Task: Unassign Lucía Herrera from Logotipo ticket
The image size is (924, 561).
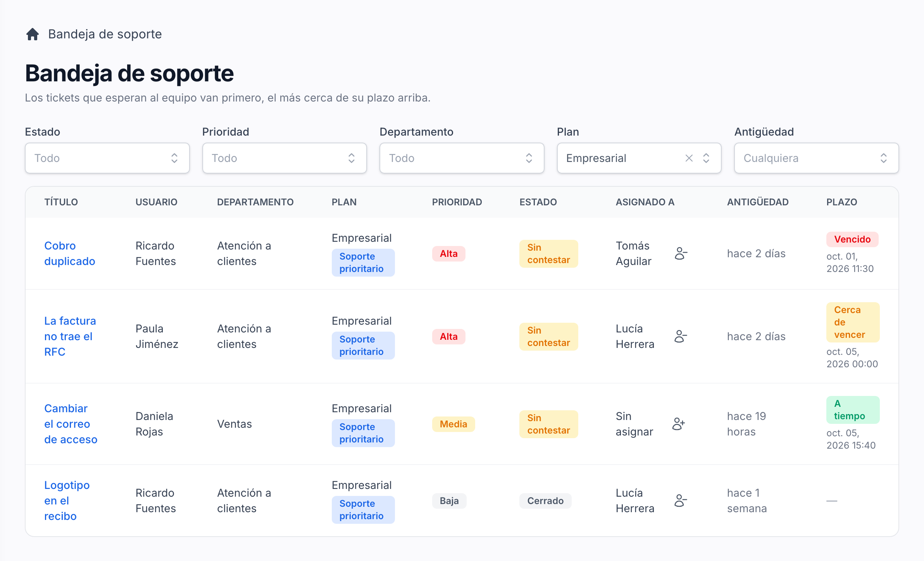Action: tap(681, 501)
